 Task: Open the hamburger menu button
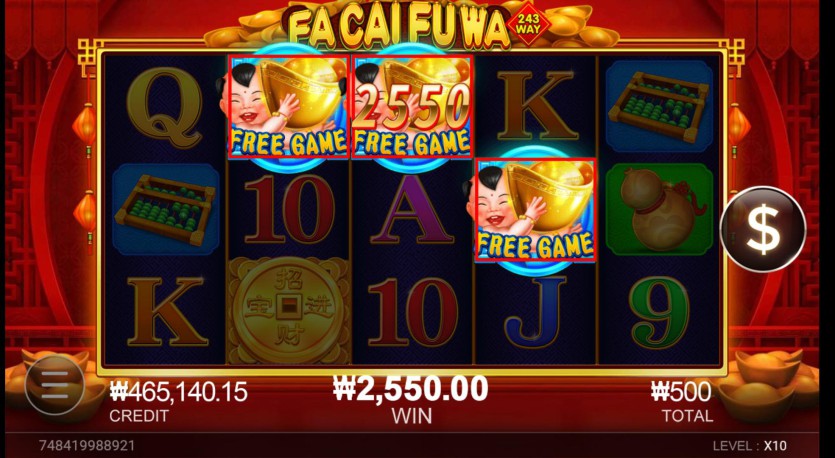(54, 385)
